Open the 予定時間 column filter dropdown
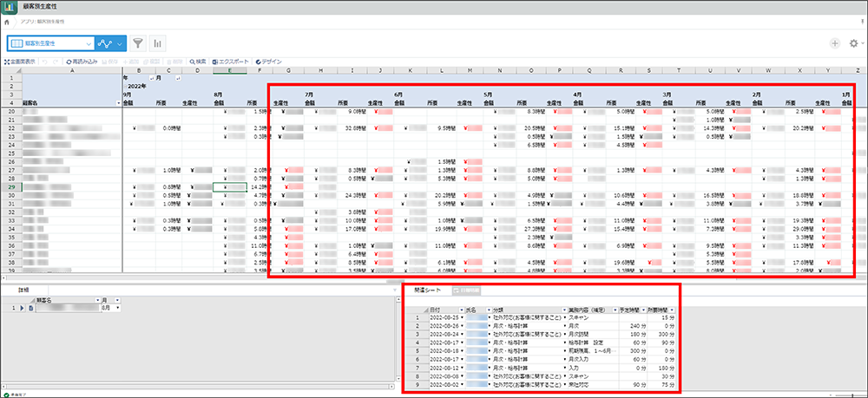 coord(641,310)
